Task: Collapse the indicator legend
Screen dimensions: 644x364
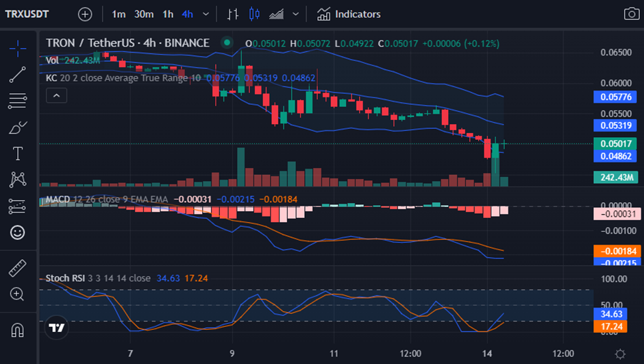Action: (57, 96)
